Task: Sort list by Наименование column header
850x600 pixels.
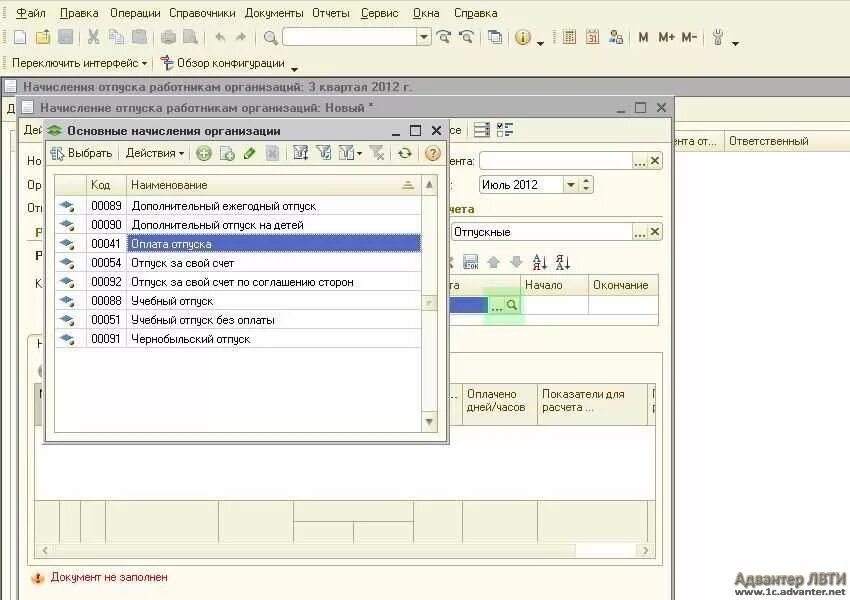Action: [x=273, y=185]
